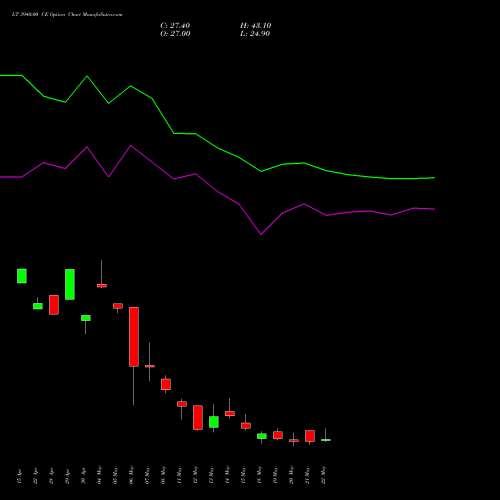Viewport: 500px width, 500px height.
Task: Select the 20 May date label
Action: pos(291,475)
